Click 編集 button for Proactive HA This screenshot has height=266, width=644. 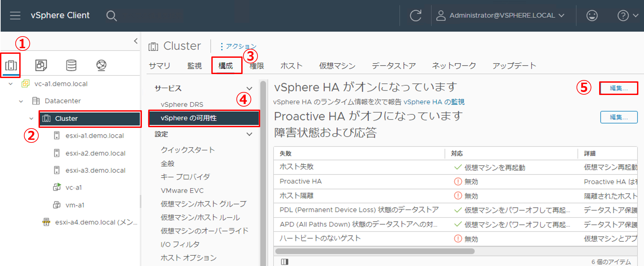coord(619,117)
